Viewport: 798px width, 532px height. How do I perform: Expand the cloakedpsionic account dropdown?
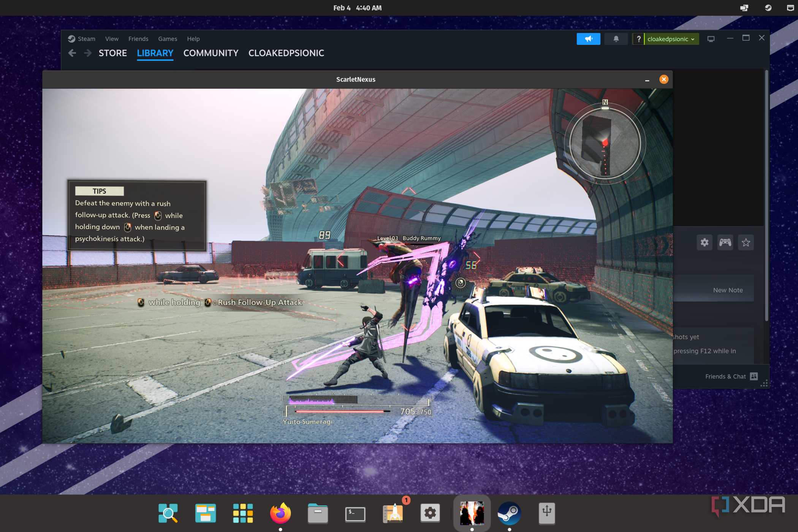tap(671, 39)
